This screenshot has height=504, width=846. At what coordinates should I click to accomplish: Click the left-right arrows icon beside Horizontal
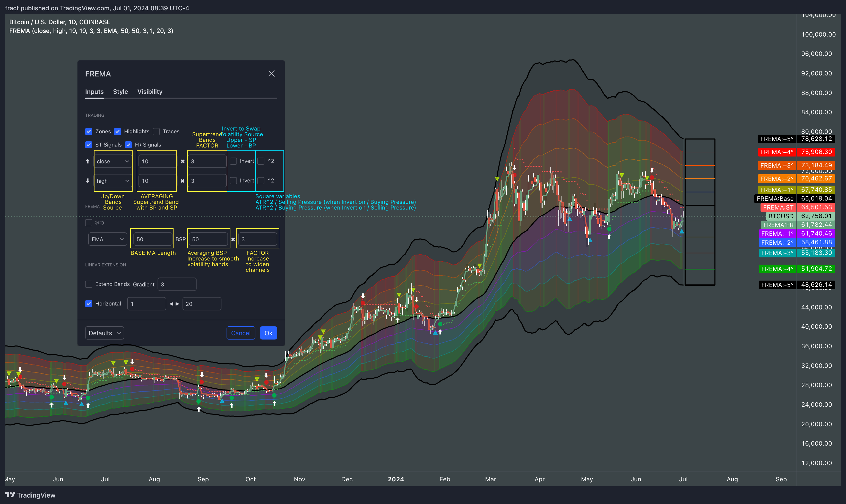[174, 304]
